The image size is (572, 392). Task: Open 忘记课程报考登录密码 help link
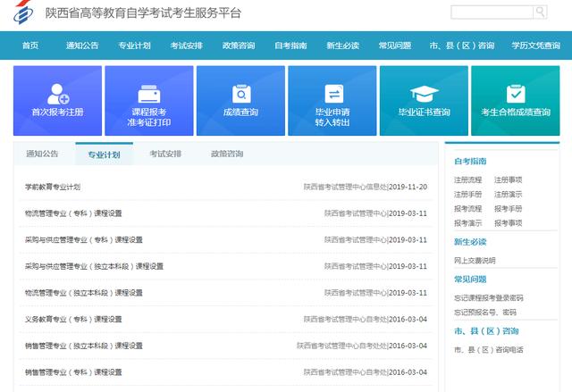click(489, 298)
